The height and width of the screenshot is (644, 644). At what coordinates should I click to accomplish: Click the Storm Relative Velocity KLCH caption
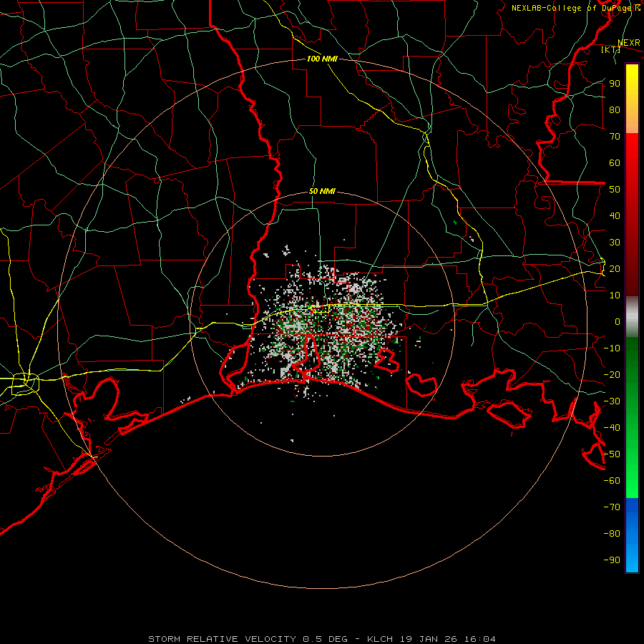322,639
